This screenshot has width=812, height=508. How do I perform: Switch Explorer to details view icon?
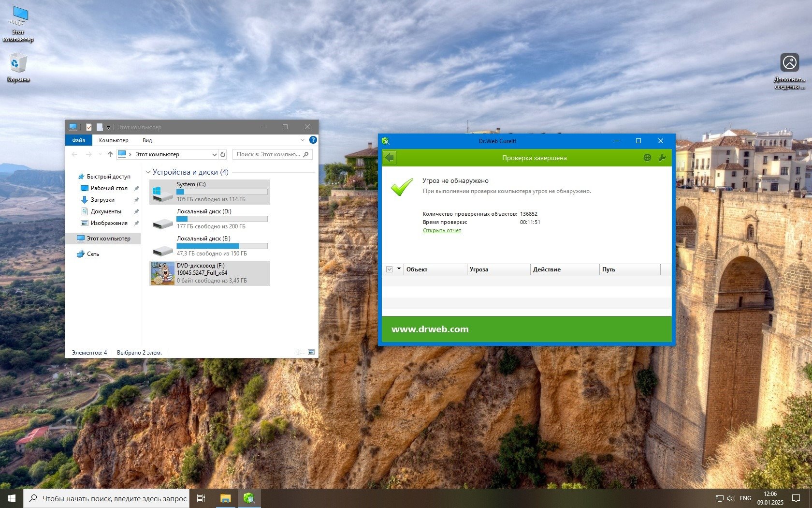(x=301, y=352)
